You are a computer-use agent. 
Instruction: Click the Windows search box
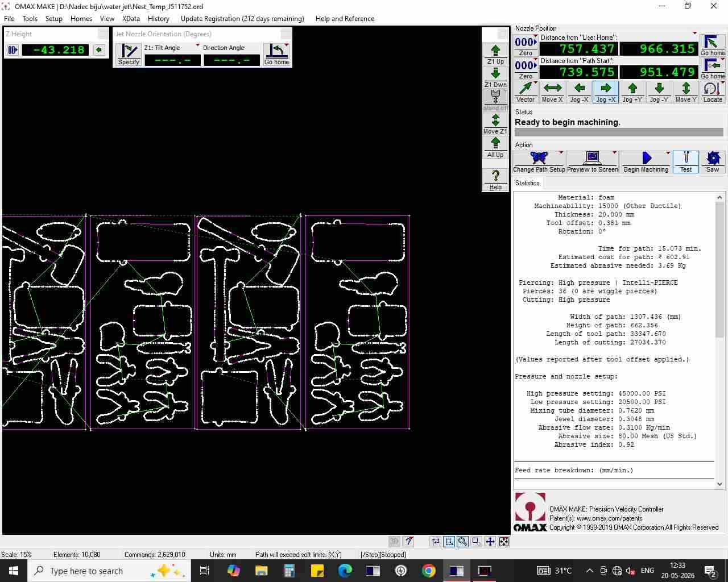[x=109, y=571]
